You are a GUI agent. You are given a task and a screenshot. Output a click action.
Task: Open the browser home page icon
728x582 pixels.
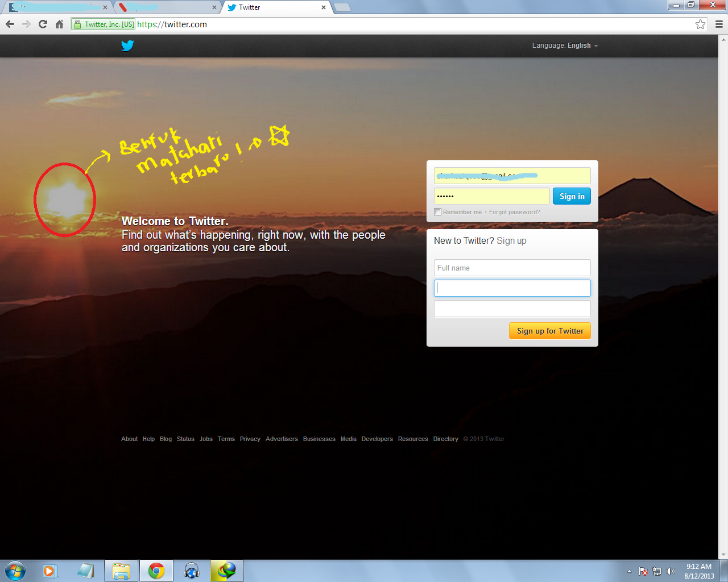pyautogui.click(x=59, y=24)
